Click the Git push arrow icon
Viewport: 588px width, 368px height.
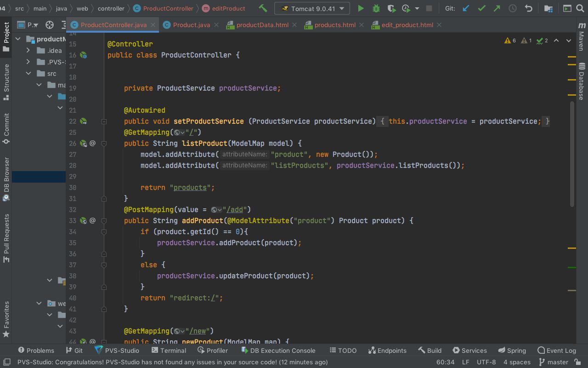point(497,8)
